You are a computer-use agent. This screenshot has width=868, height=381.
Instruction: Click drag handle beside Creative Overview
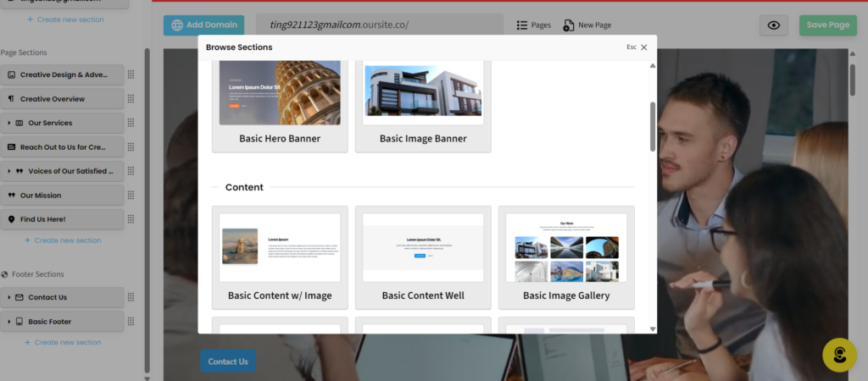[x=131, y=99]
